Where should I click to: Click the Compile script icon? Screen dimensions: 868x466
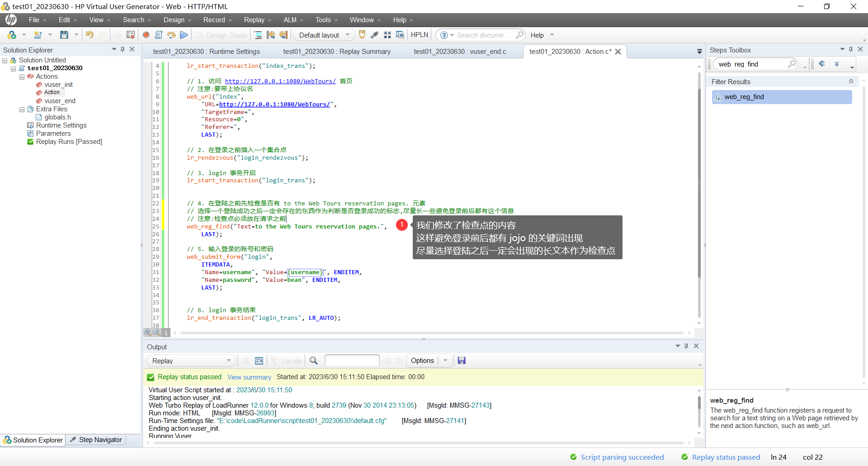pos(159,35)
